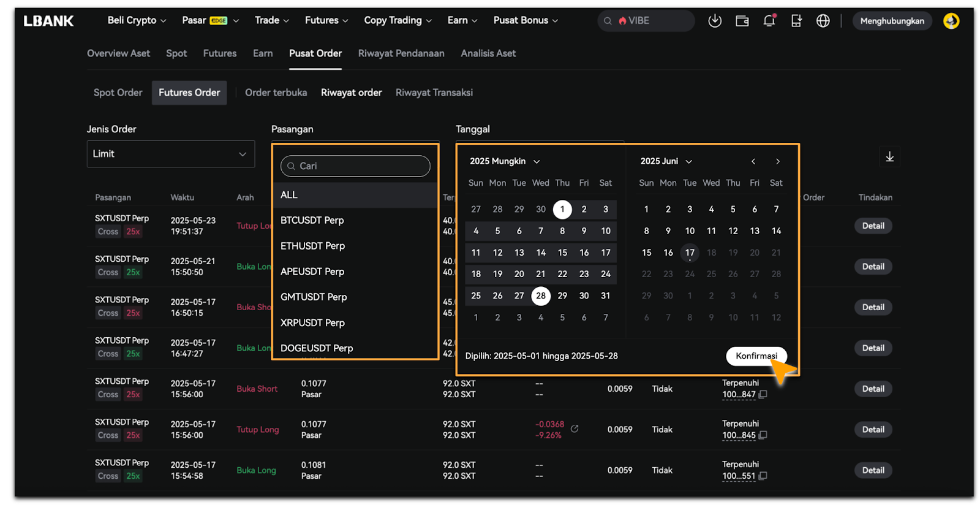Select May 15 in the calendar
This screenshot has height=507, width=980.
(x=562, y=253)
